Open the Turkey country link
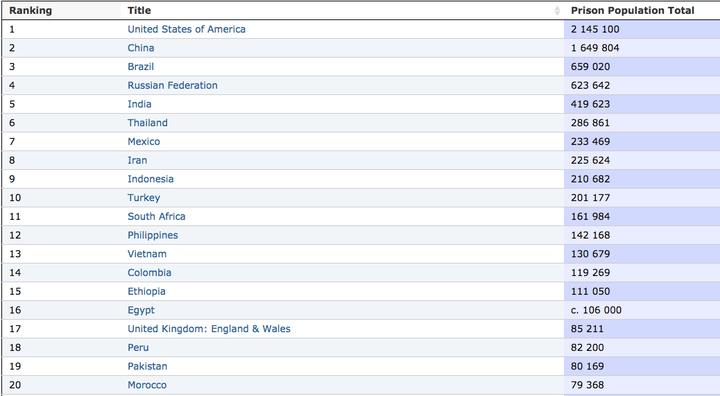The width and height of the screenshot is (720, 396). point(144,198)
